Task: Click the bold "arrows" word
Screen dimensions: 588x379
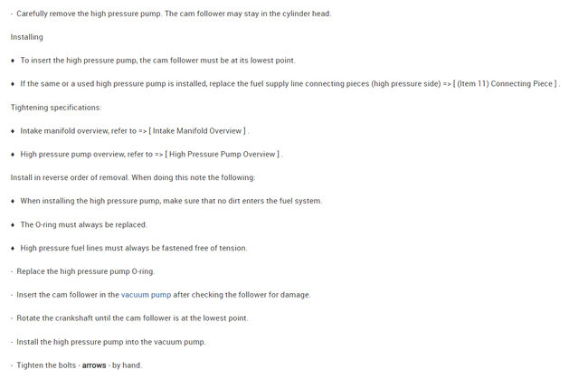Action: [94, 365]
